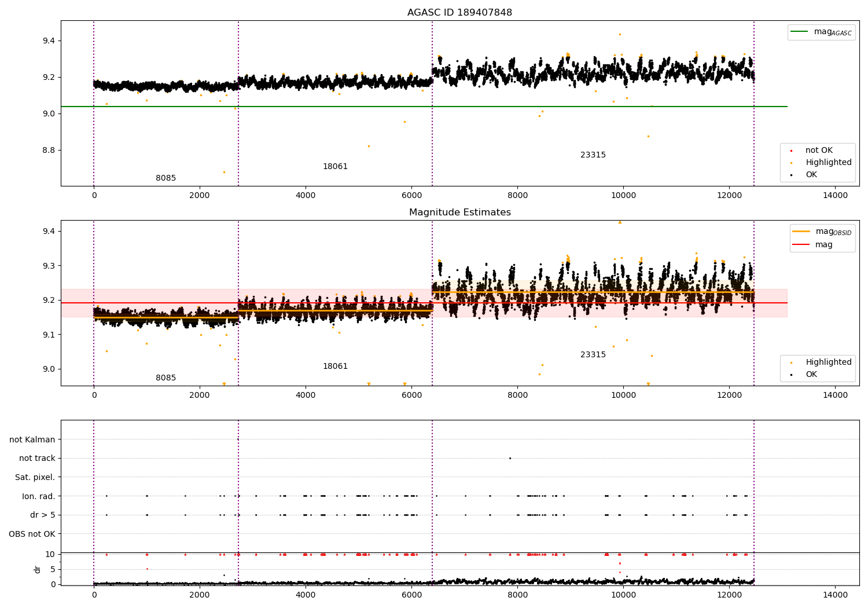This screenshot has width=868, height=608.
Task: Click the green line sample in mag AGASC legend
Action: pyautogui.click(x=799, y=32)
